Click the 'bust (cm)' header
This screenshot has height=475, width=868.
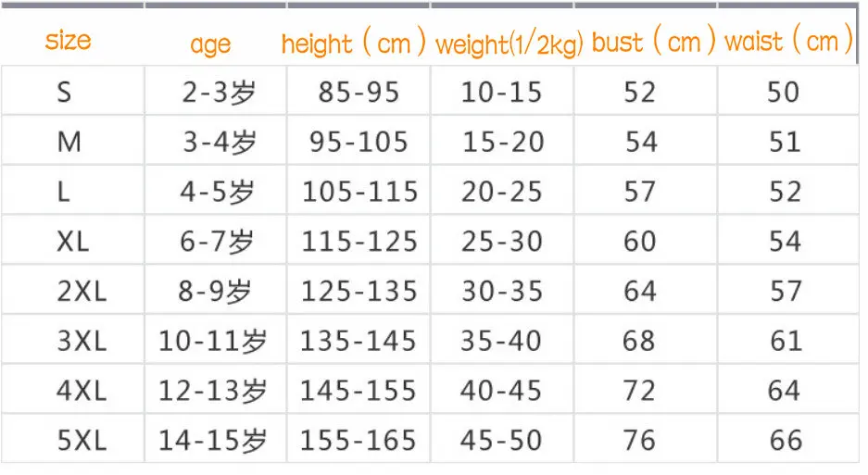654,41
